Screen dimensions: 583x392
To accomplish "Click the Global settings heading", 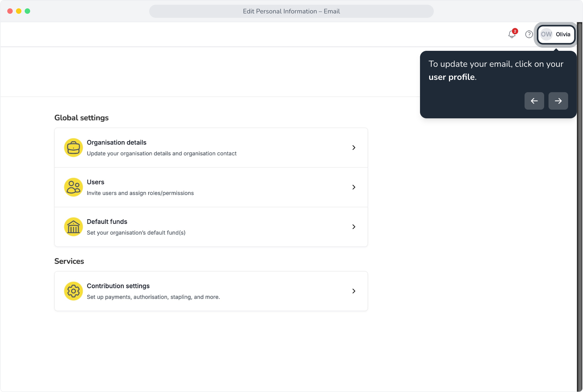I will pos(81,118).
